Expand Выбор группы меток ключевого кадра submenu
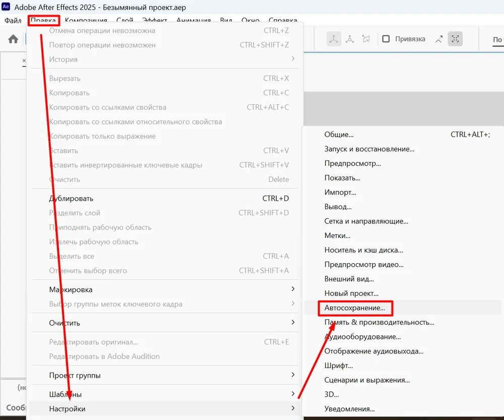 [x=165, y=304]
